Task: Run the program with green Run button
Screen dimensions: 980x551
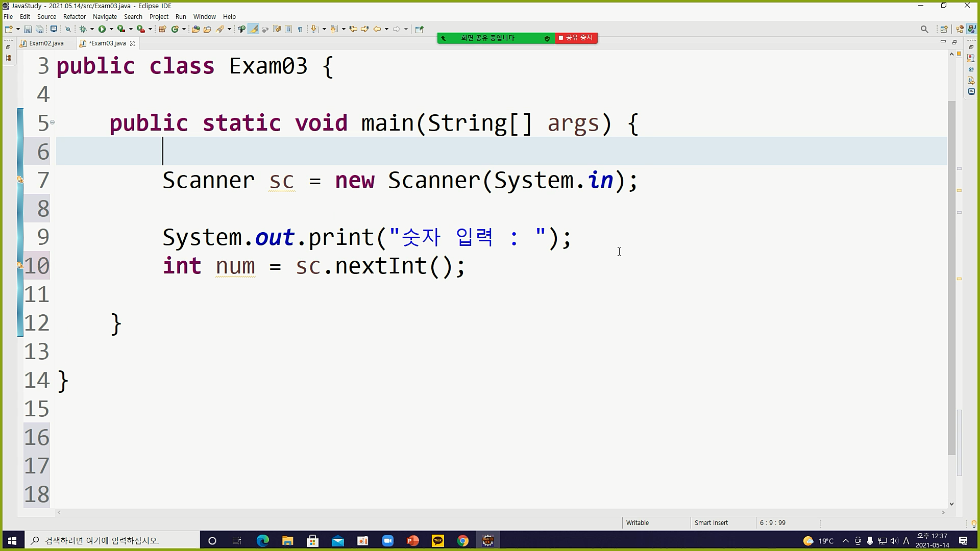Action: pos(102,30)
